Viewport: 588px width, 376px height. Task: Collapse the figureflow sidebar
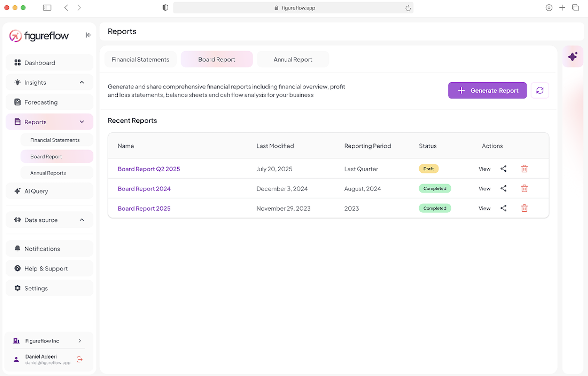[x=88, y=35]
